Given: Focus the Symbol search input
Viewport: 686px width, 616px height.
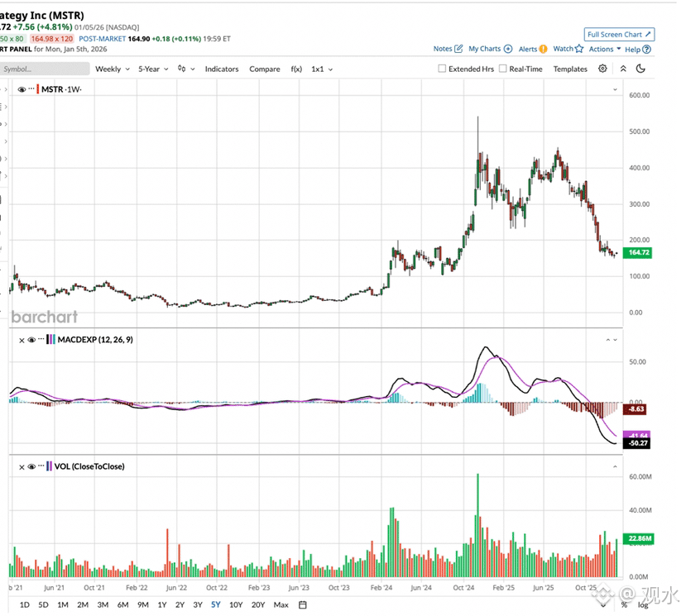Looking at the screenshot, I should coord(45,69).
